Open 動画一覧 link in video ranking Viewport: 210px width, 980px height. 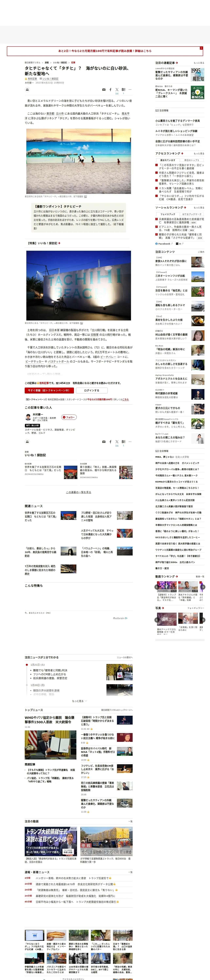pos(200,577)
